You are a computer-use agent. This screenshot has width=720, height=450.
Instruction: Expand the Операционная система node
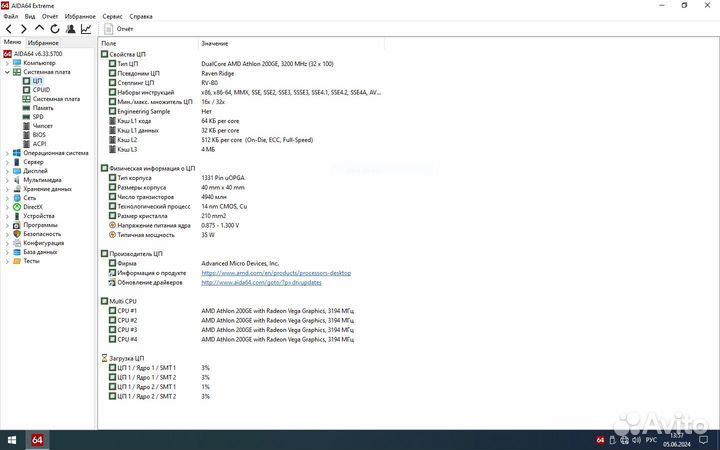tap(7, 153)
